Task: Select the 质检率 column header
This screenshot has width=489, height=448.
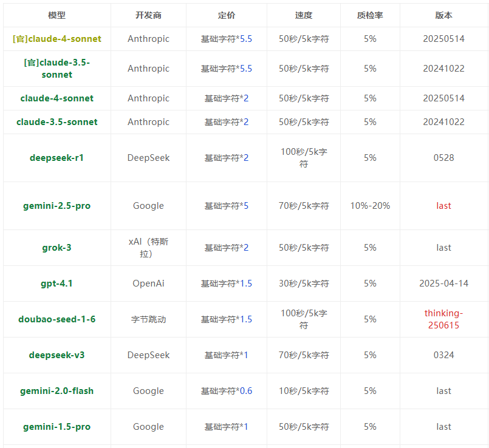Action: (x=370, y=15)
